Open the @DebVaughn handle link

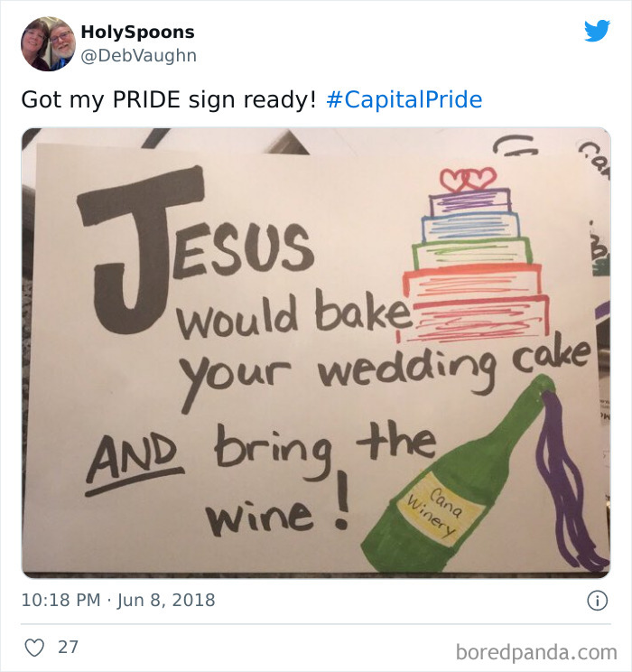(x=139, y=56)
